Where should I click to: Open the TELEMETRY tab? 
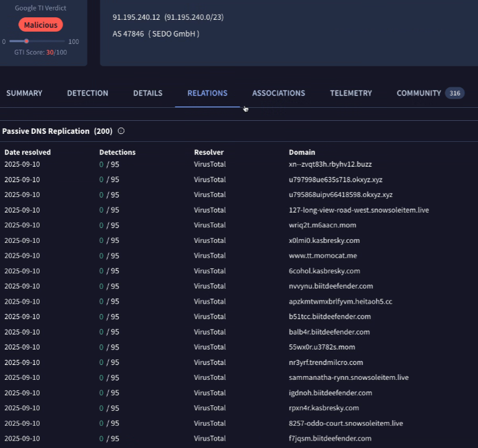click(350, 94)
